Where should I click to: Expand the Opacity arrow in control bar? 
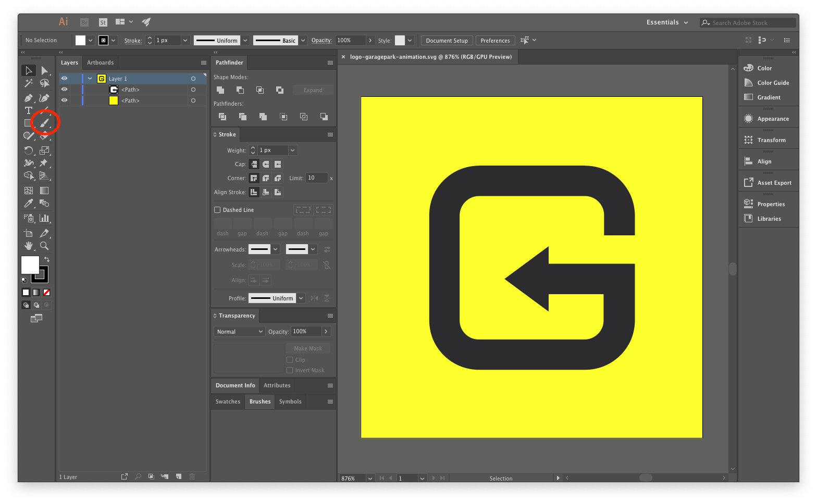point(370,40)
